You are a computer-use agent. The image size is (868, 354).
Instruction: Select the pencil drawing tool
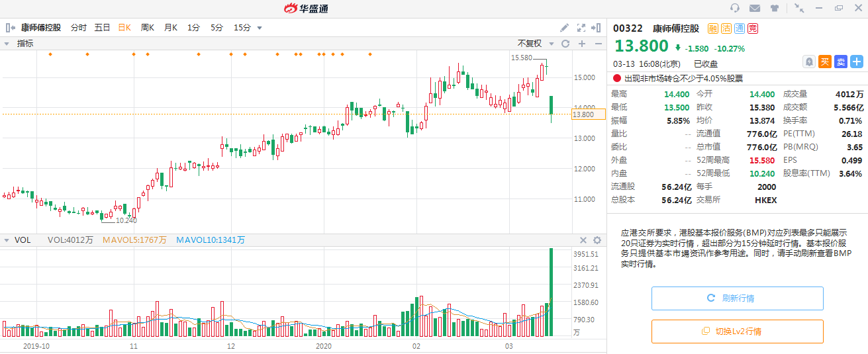pos(564,28)
